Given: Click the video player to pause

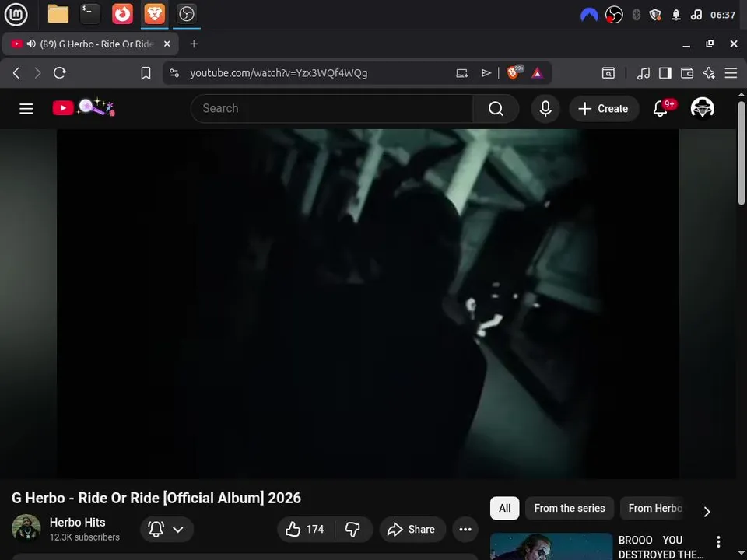Looking at the screenshot, I should pos(368,303).
